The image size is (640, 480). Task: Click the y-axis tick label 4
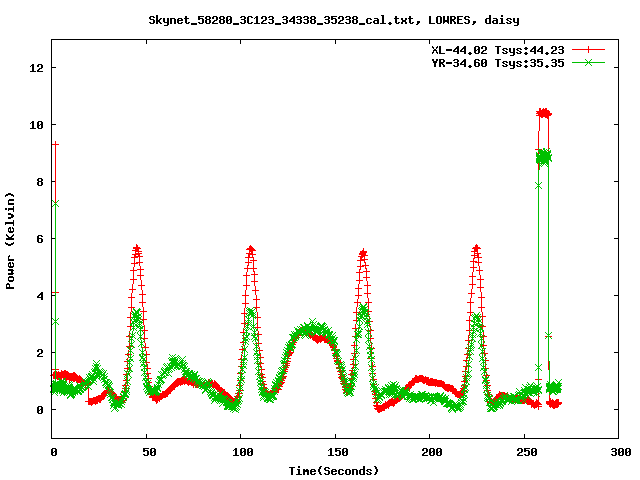(x=40, y=296)
